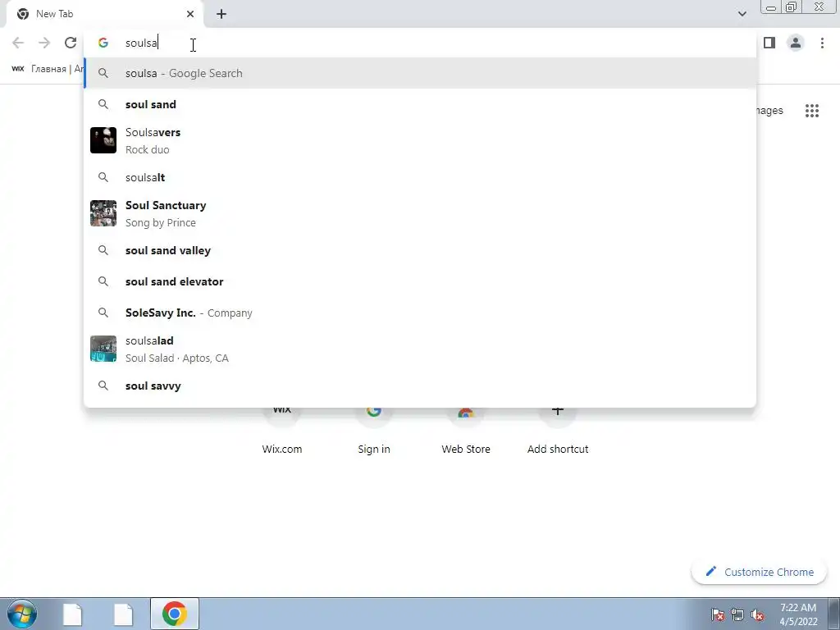Click the search icon beside soul sand valley
This screenshot has width=840, height=630.
click(x=103, y=250)
